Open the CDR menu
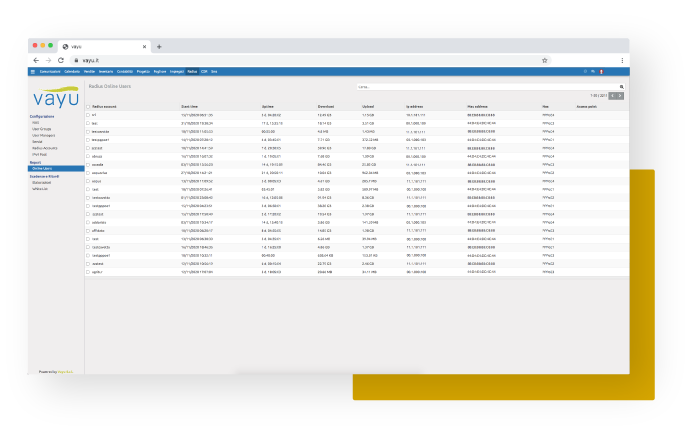The height and width of the screenshot is (439, 695). (204, 72)
